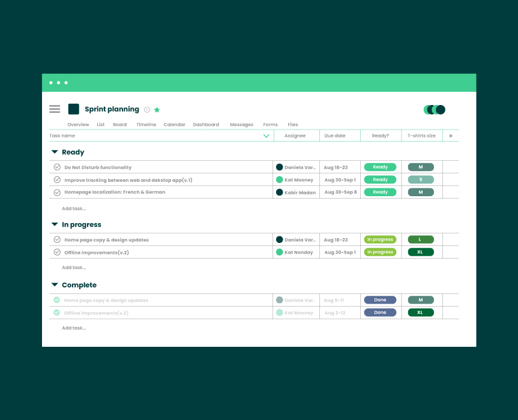Image resolution: width=518 pixels, height=420 pixels.
Task: Click Homepage localization due date Aug 30-Sep 8
Action: pos(340,192)
